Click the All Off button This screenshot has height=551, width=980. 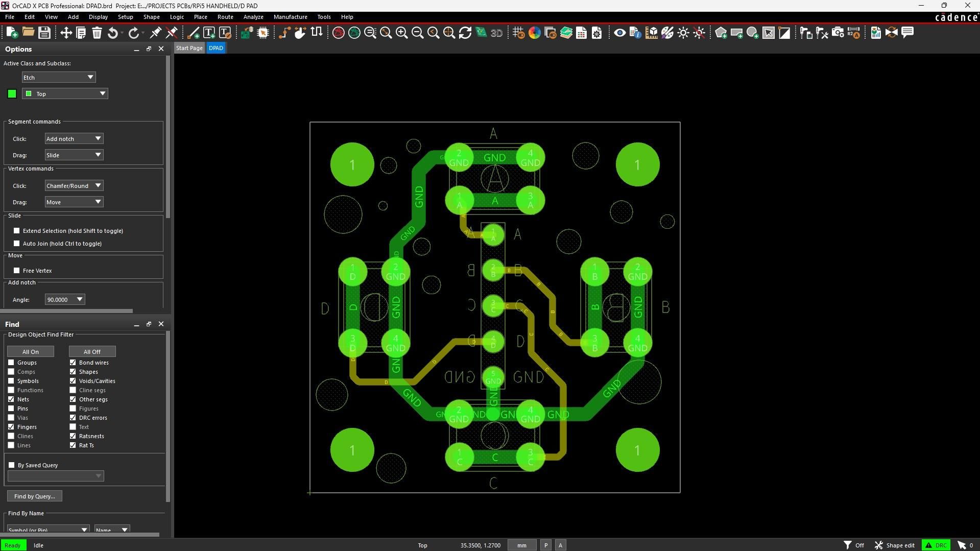click(x=92, y=352)
